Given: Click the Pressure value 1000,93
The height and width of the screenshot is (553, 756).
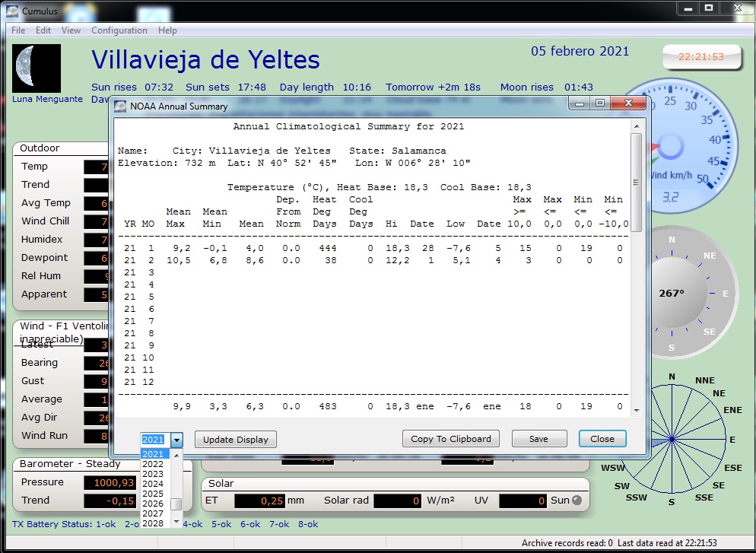Looking at the screenshot, I should [110, 482].
